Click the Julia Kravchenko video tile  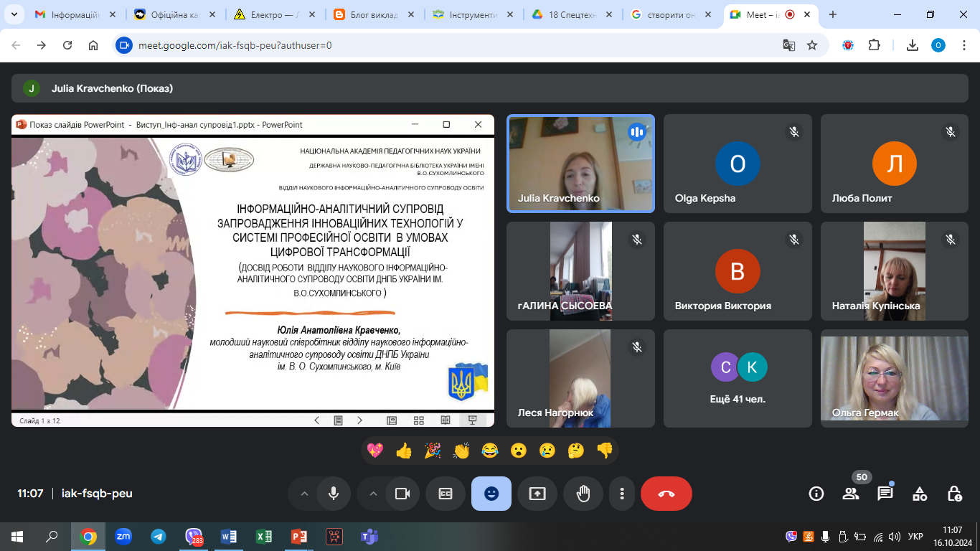[580, 164]
